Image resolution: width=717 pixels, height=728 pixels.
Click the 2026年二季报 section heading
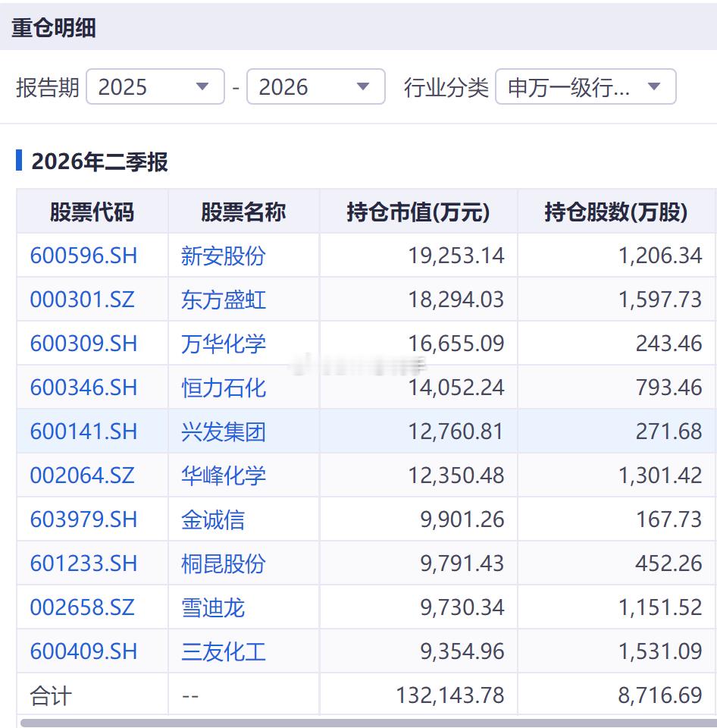99,162
